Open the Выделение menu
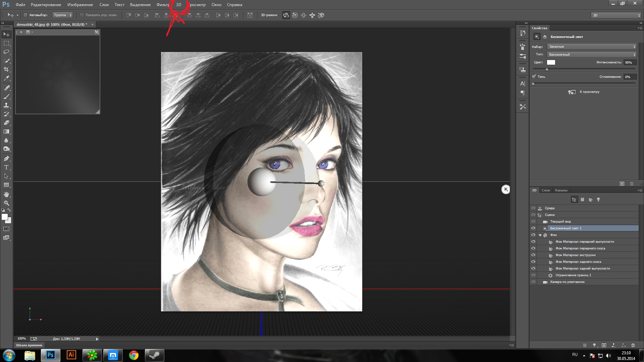Screen dimensions: 644x362 tap(140, 5)
